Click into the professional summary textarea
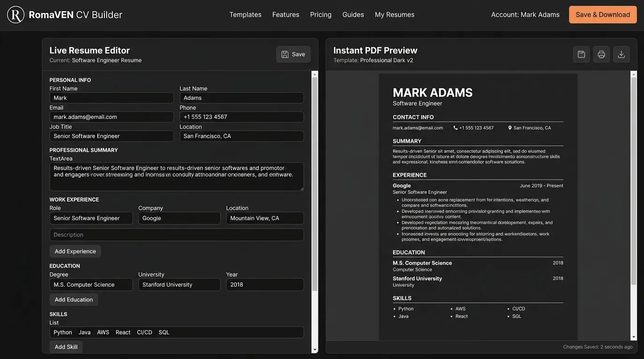The height and width of the screenshot is (359, 644). coord(176,177)
